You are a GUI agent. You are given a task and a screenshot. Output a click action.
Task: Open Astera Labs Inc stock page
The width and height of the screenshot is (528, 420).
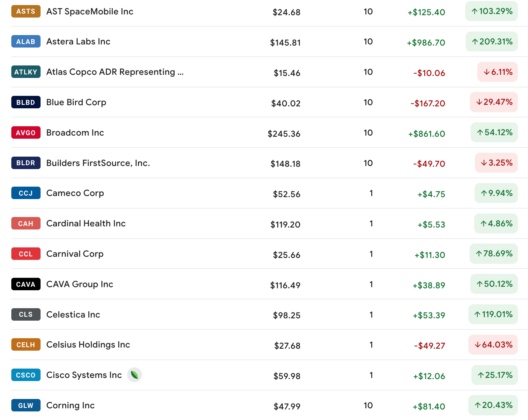(x=78, y=41)
